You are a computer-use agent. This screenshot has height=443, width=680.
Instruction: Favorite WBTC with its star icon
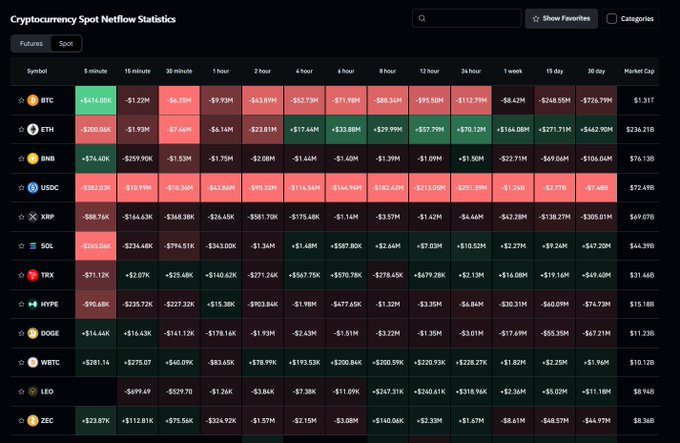point(21,362)
